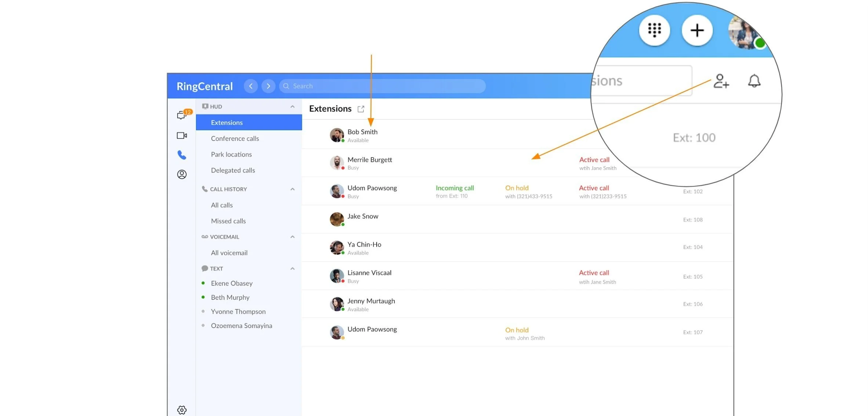Collapse the Text section chevron
This screenshot has width=868, height=416.
pos(292,269)
